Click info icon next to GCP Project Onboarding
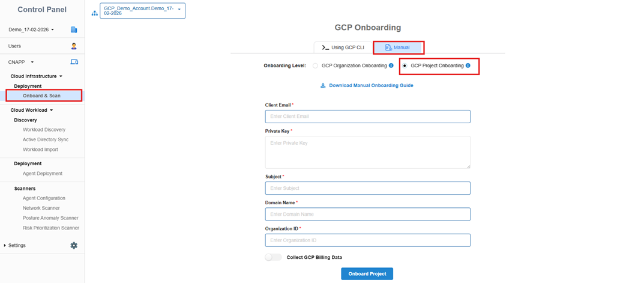 (468, 65)
